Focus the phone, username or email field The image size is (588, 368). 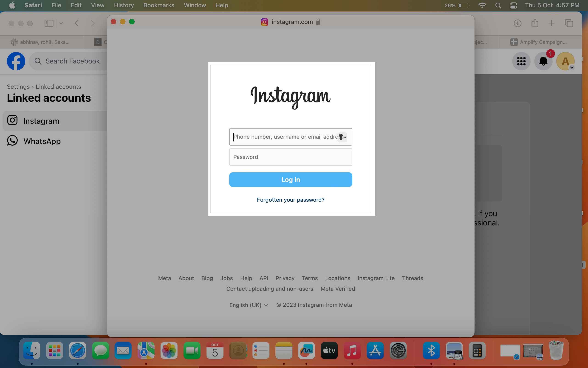click(x=291, y=137)
